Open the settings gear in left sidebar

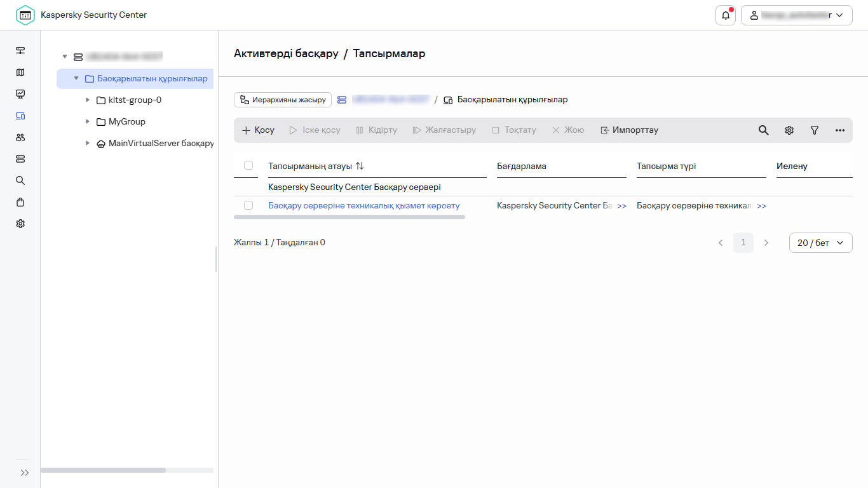click(20, 224)
